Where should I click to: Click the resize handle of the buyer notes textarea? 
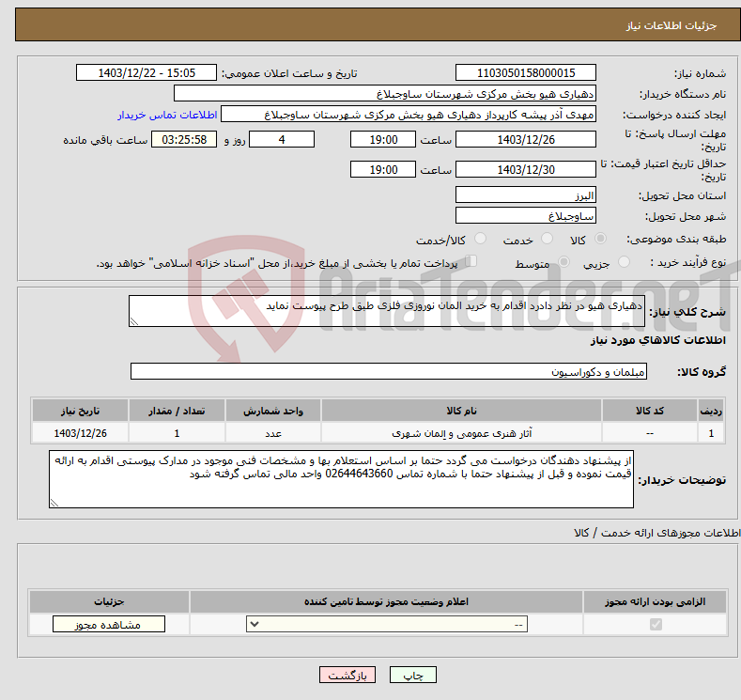pos(54,504)
